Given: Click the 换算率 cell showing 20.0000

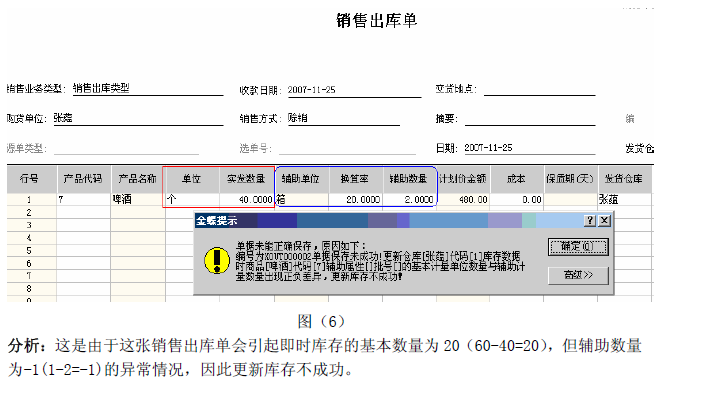Looking at the screenshot, I should (355, 200).
